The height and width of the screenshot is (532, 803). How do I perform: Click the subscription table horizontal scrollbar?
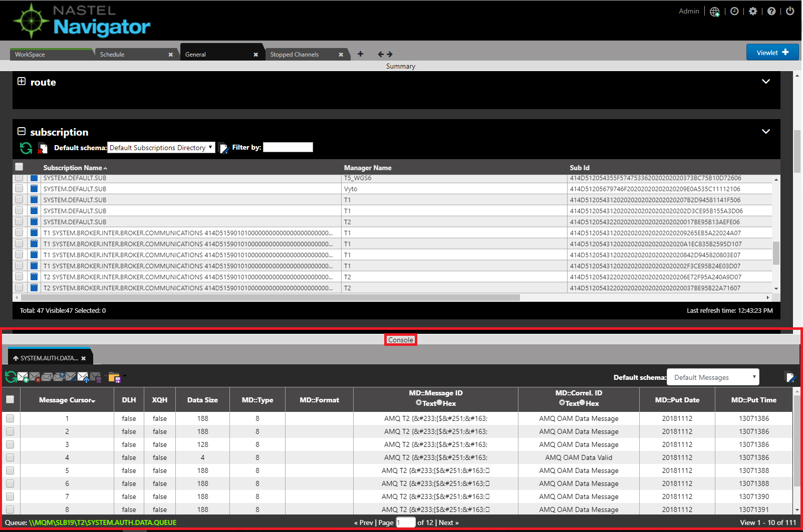point(270,297)
